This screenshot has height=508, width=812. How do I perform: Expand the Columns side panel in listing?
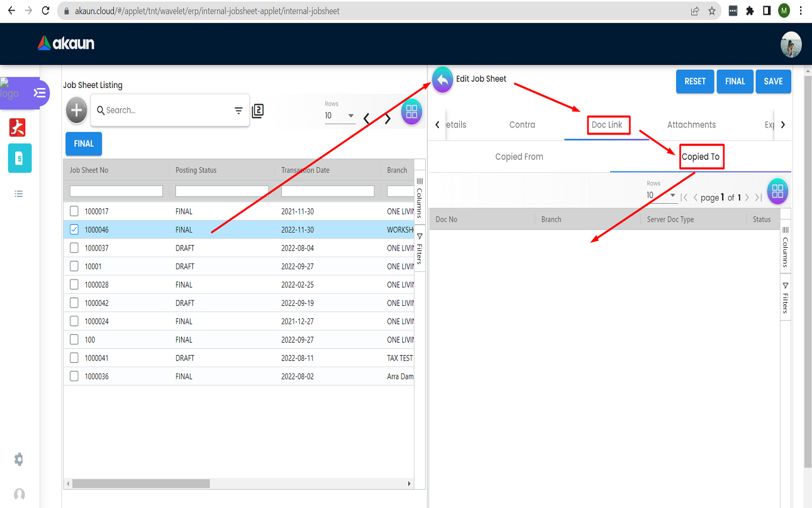[420, 198]
